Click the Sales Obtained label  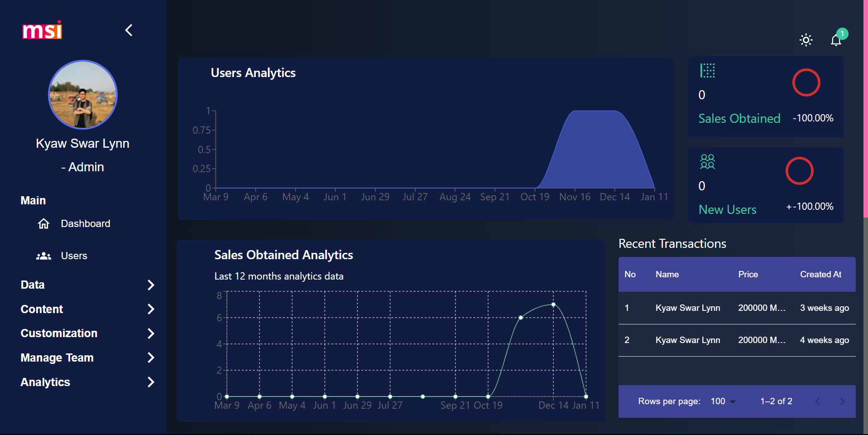(x=739, y=118)
